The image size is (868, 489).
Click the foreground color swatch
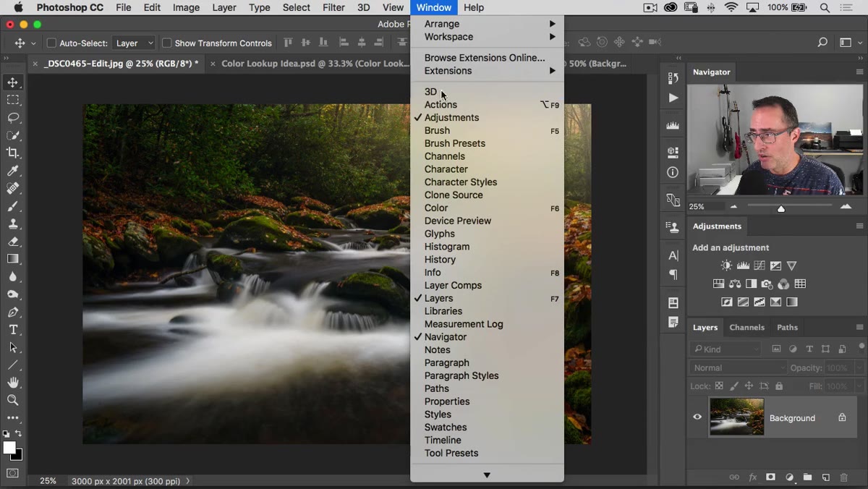[x=9, y=448]
